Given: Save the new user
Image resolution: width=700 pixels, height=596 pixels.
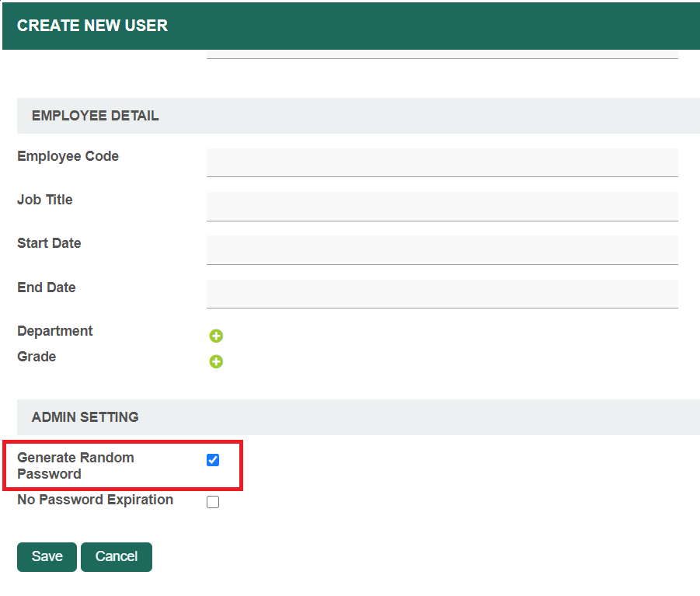Looking at the screenshot, I should click(x=47, y=556).
